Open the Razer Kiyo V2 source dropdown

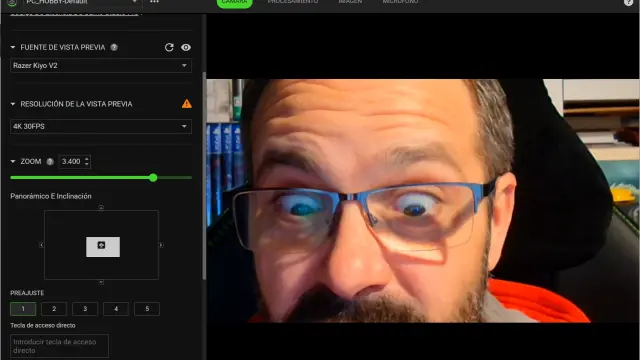coord(101,65)
